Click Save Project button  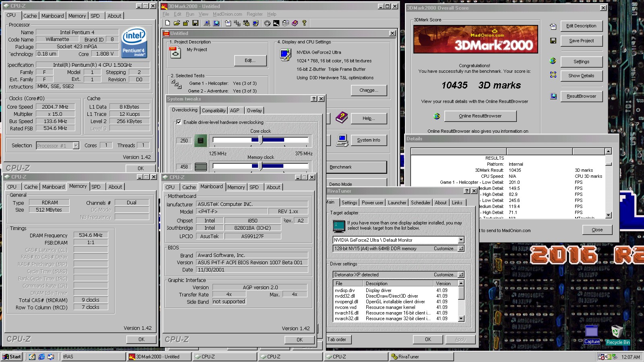pos(581,41)
